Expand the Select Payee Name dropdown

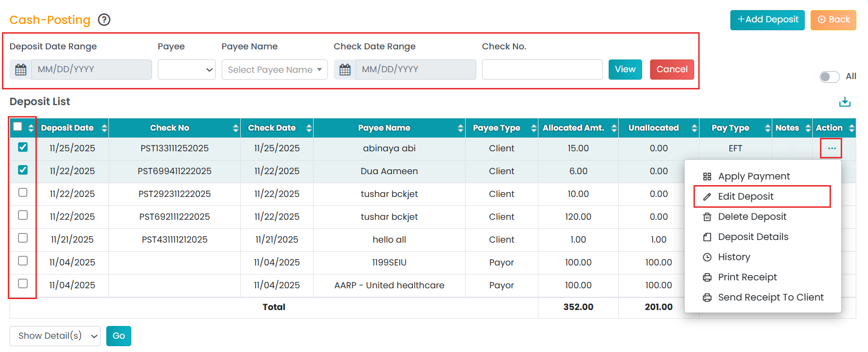pyautogui.click(x=274, y=70)
